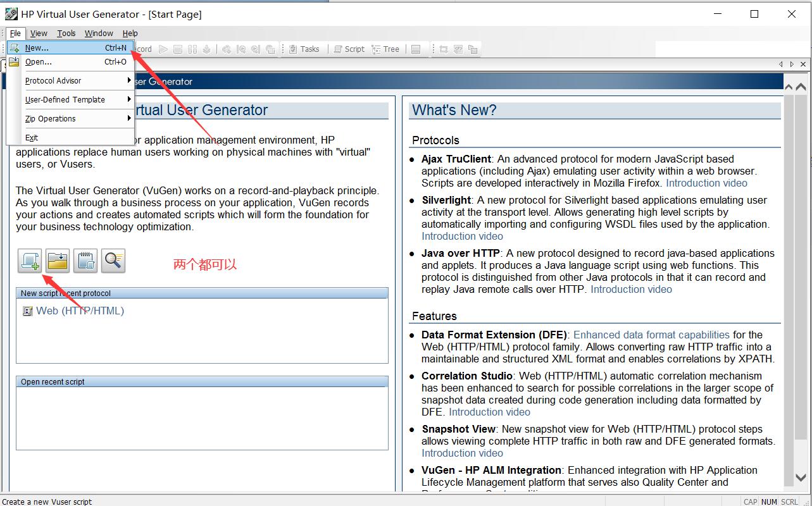812x506 pixels.
Task: Open Snapshot View Introduction video link
Action: click(x=462, y=453)
